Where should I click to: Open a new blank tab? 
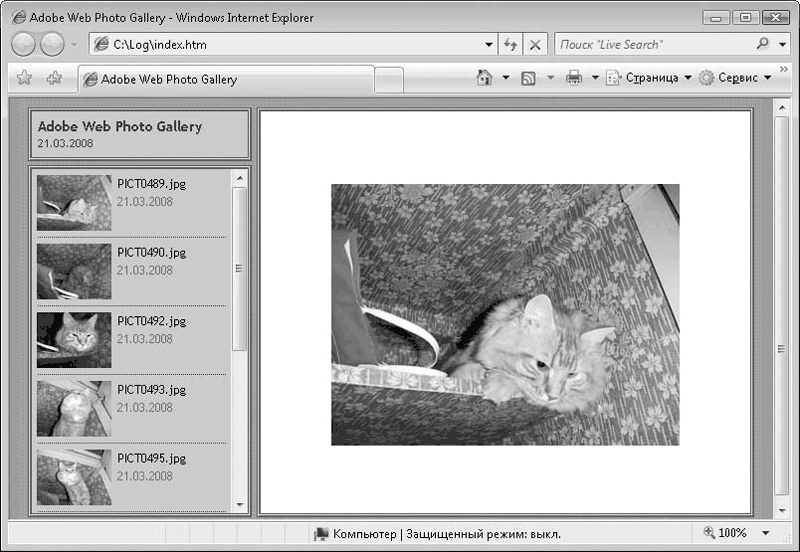coord(389,80)
